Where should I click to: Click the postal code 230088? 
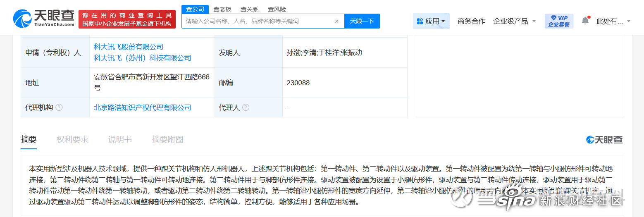point(298,83)
